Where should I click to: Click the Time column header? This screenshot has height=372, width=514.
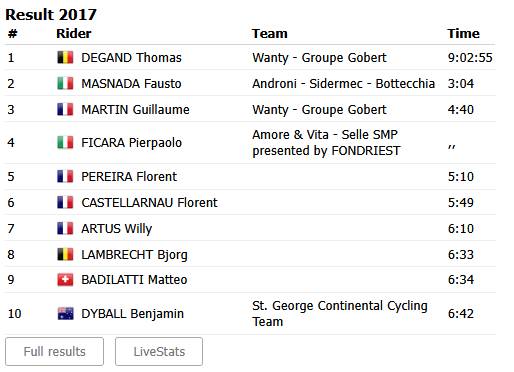(463, 33)
